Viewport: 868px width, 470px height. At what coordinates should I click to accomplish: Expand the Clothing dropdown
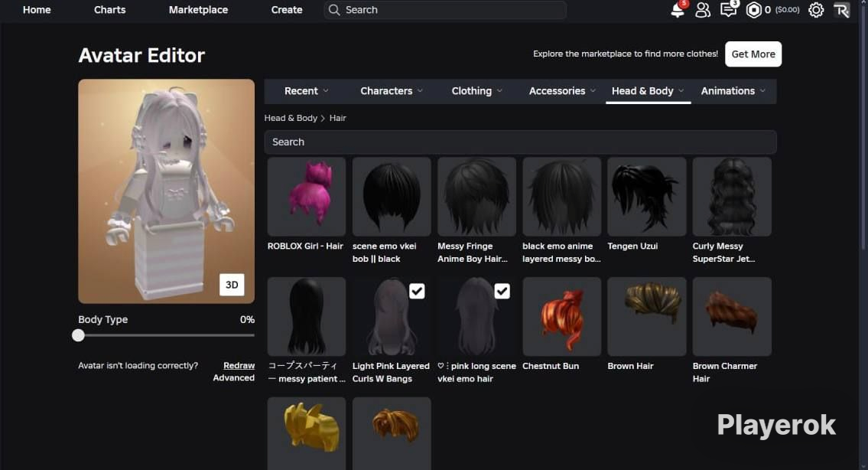(x=476, y=91)
